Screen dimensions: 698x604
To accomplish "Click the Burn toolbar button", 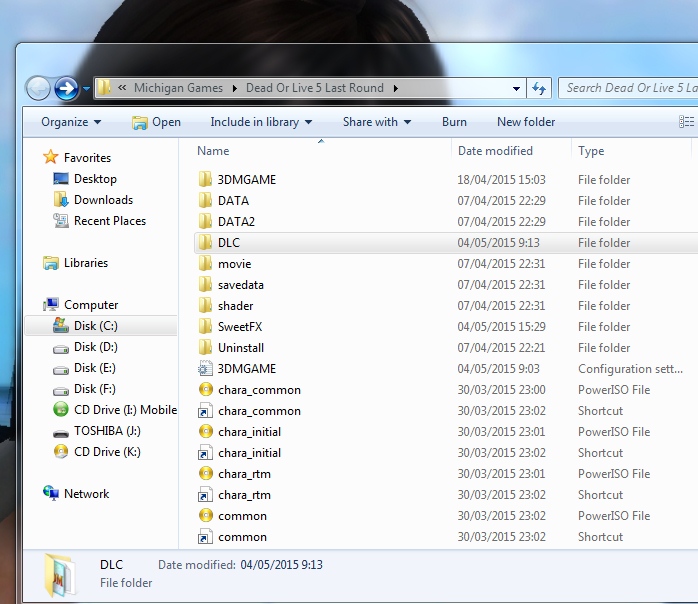I will [454, 122].
